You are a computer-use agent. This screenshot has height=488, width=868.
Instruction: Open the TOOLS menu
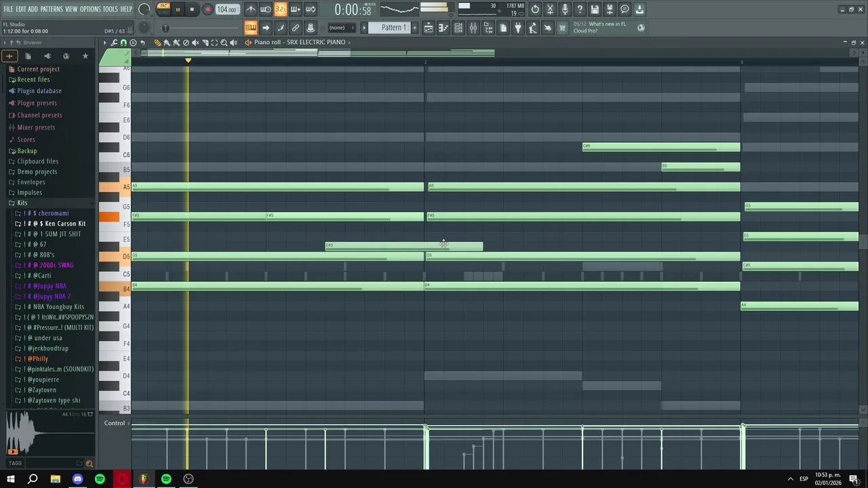click(x=110, y=9)
